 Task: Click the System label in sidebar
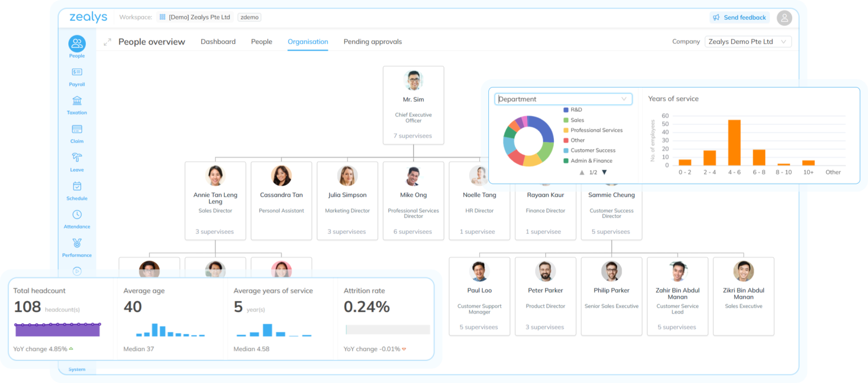(77, 369)
